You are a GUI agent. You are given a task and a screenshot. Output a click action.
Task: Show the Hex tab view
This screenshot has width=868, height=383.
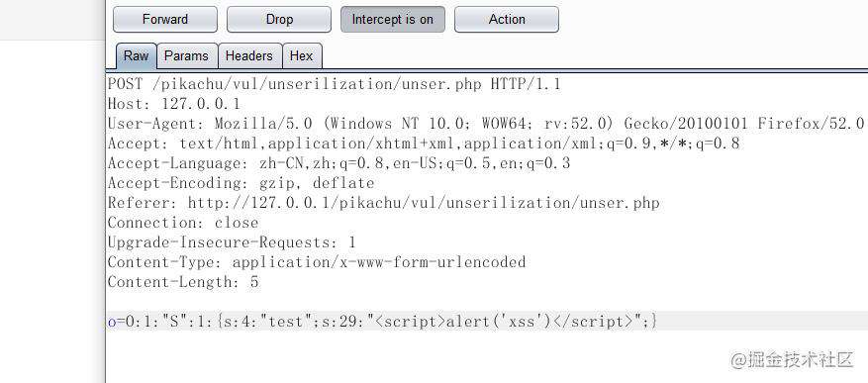pos(302,55)
